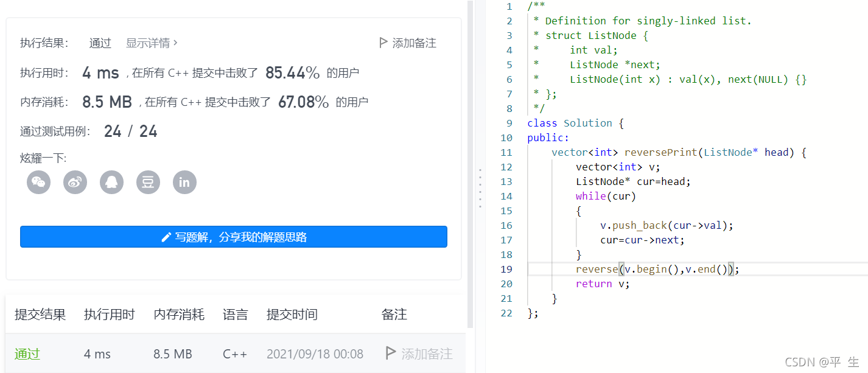Click on return v; code line
868x373 pixels.
point(603,284)
